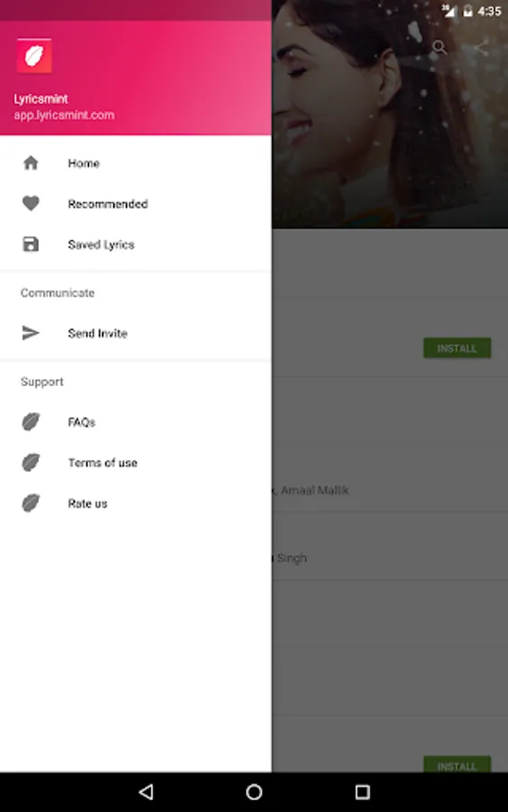
Task: Open the FAQs support entry
Action: pos(135,422)
